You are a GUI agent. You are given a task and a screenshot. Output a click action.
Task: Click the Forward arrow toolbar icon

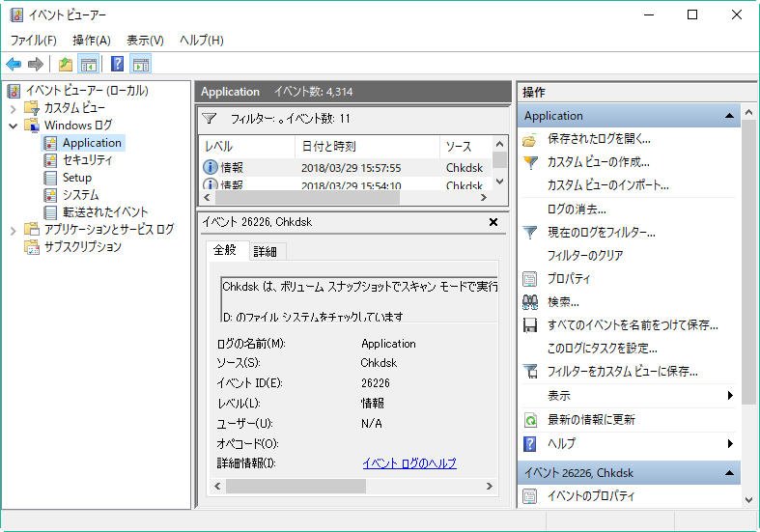36,64
